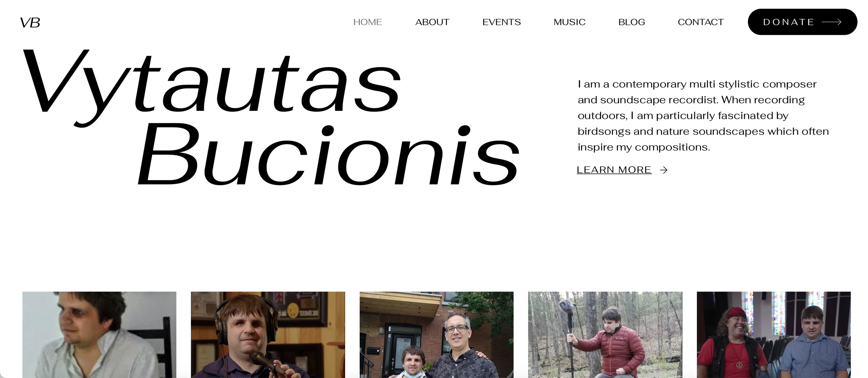This screenshot has width=868, height=378.
Task: Open the Events page
Action: 501,22
